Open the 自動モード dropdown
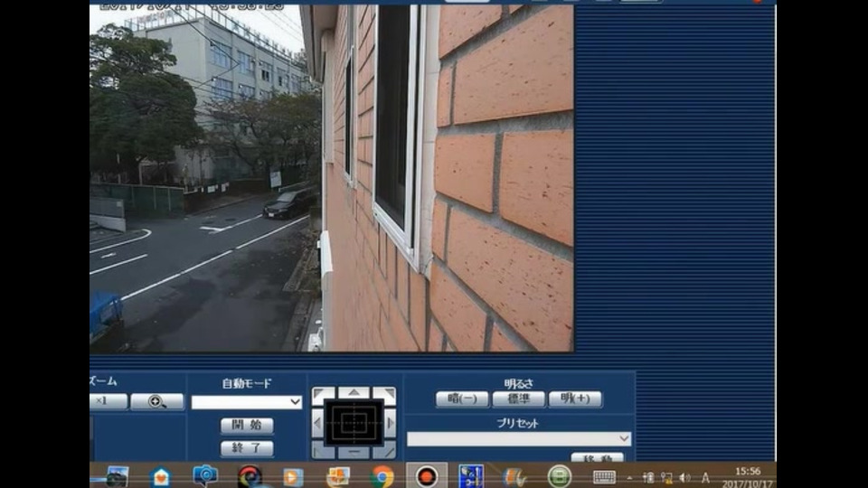 pos(246,402)
